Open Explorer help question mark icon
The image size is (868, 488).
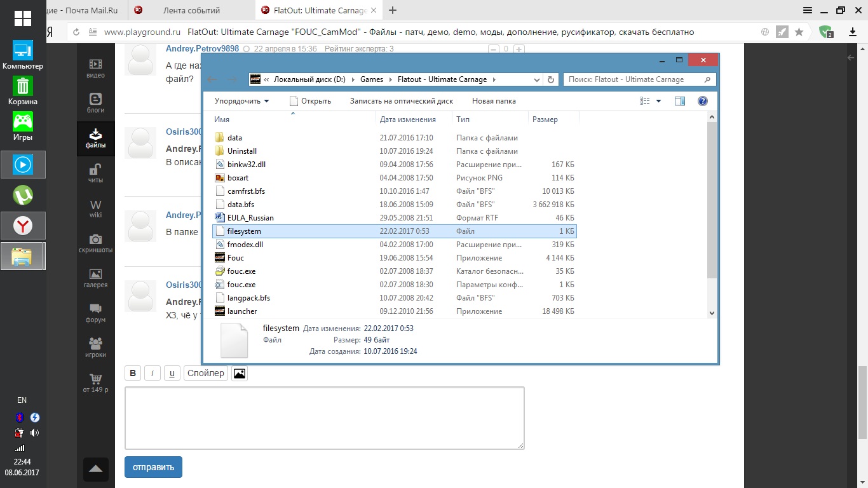703,101
